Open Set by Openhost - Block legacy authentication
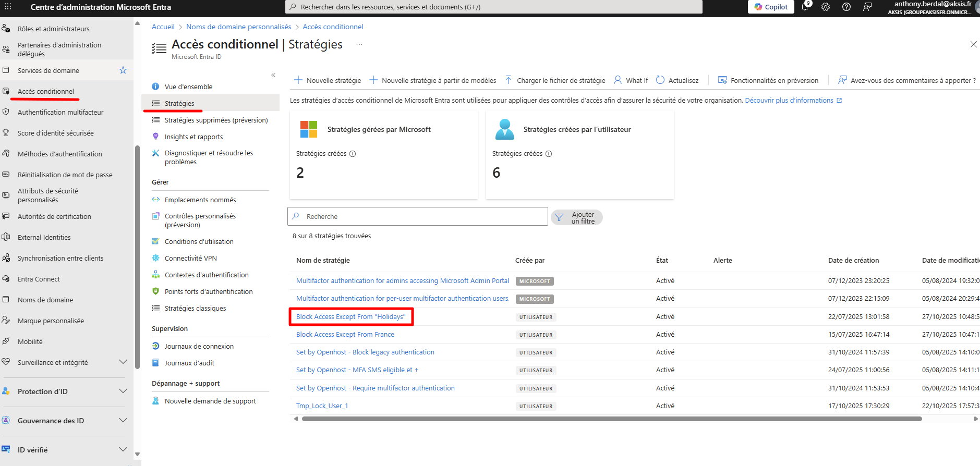The image size is (980, 466). (x=365, y=352)
